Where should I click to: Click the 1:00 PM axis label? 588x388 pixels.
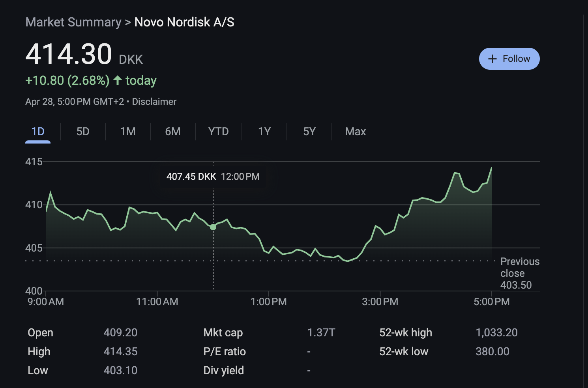268,302
